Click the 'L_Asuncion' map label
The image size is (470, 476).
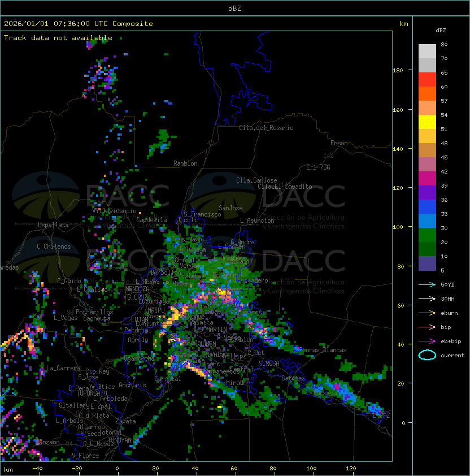click(257, 220)
